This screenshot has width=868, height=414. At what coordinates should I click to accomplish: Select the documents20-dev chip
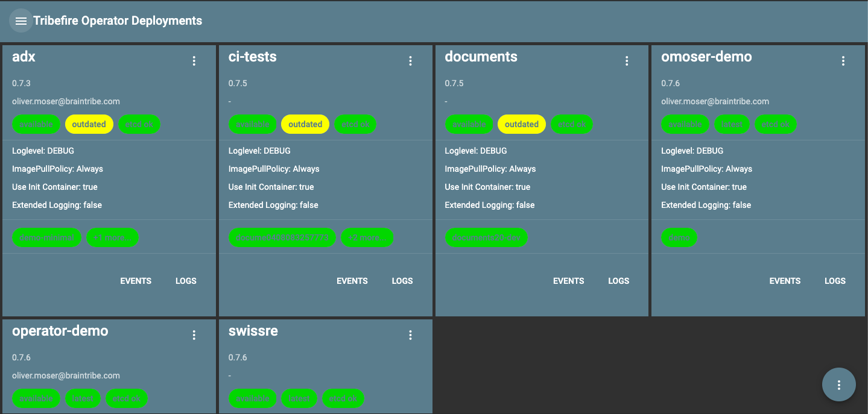point(486,237)
